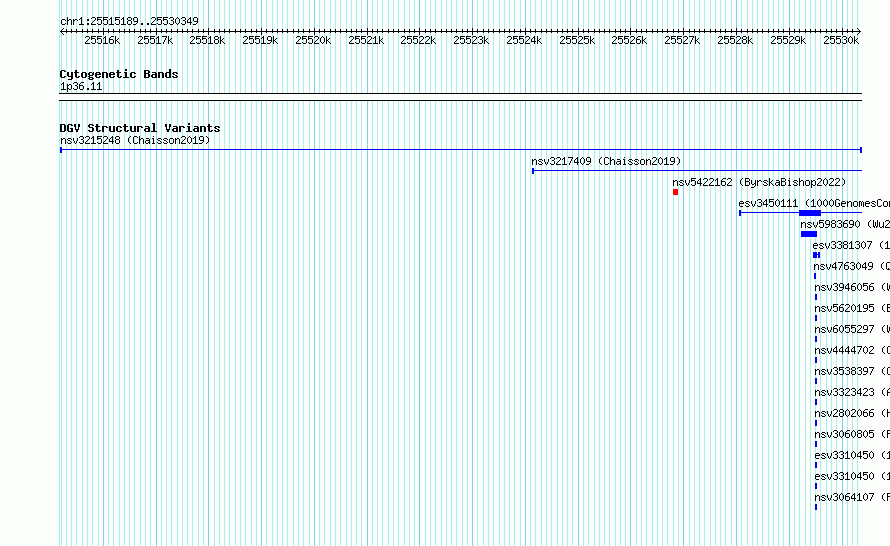Image resolution: width=890 pixels, height=546 pixels.
Task: Click the 25520k ruler position
Action: click(313, 40)
